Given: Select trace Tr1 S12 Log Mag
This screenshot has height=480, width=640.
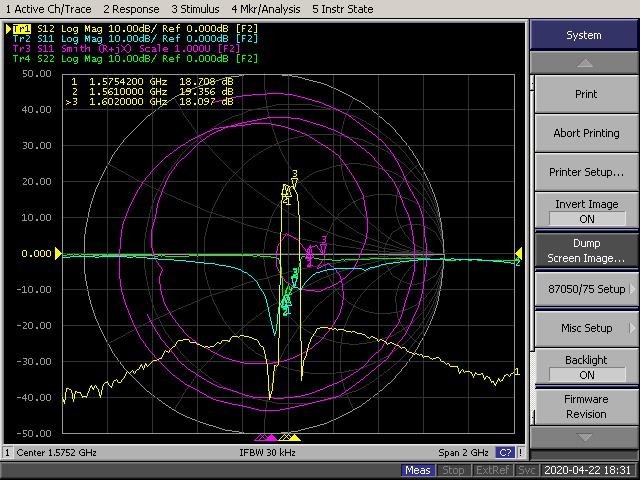Looking at the screenshot, I should click(136, 29).
